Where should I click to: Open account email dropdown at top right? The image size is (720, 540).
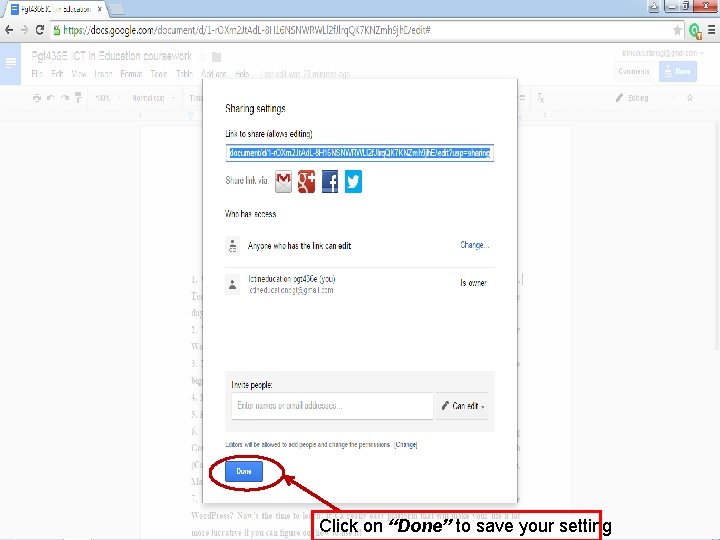[x=663, y=53]
